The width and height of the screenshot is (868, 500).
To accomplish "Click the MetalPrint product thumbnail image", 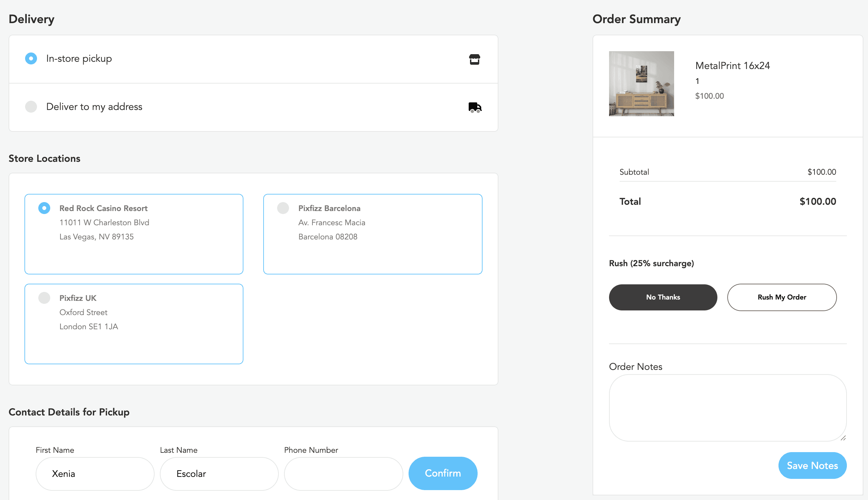I will coord(641,84).
